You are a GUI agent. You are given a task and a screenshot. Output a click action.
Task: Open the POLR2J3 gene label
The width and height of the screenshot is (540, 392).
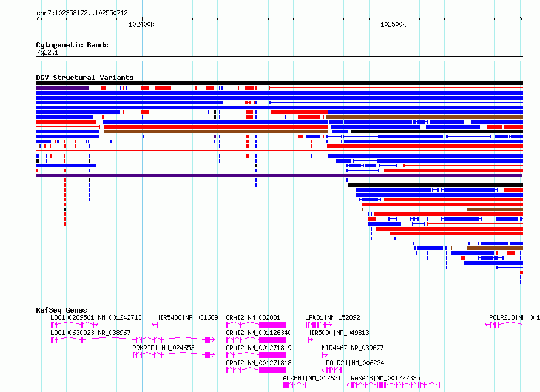click(x=515, y=317)
